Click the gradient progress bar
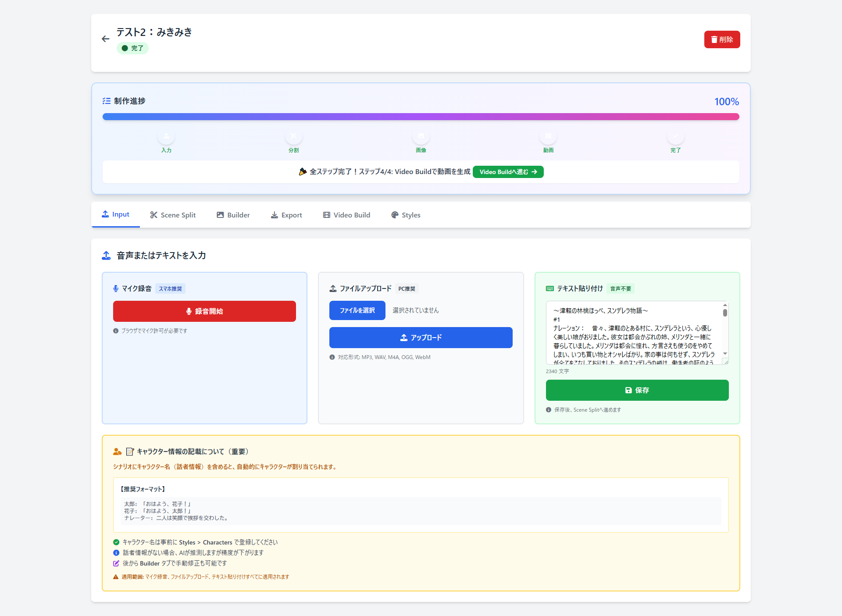Viewport: 842px width, 616px height. [421, 117]
